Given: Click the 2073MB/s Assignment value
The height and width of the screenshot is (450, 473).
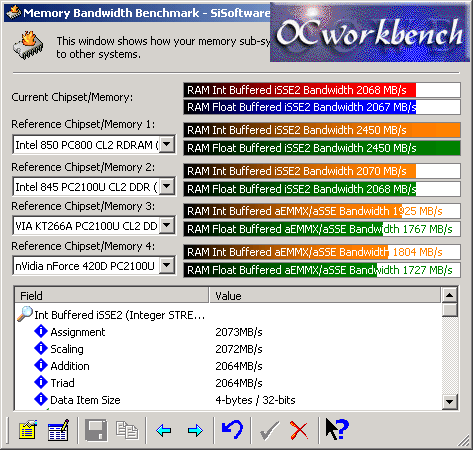Looking at the screenshot, I should (x=239, y=332).
